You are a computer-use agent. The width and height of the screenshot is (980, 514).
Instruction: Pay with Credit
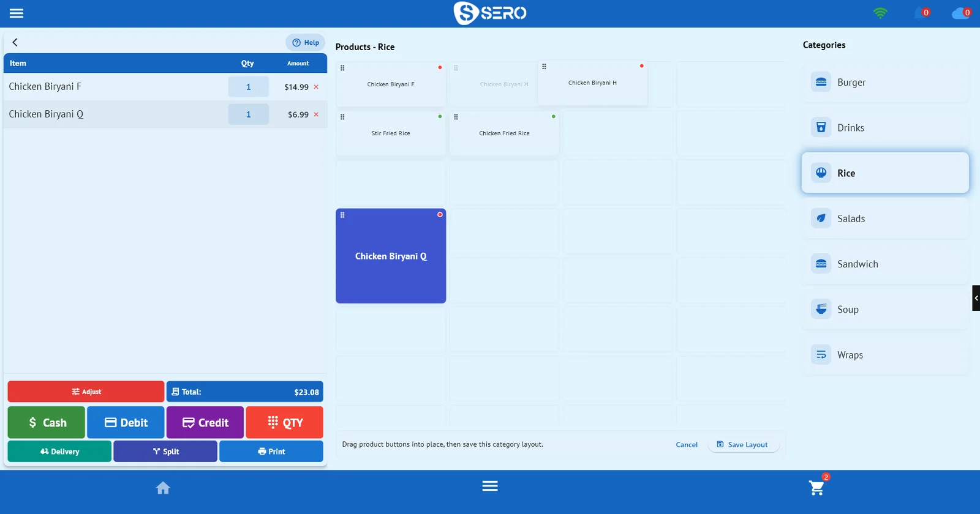[205, 422]
